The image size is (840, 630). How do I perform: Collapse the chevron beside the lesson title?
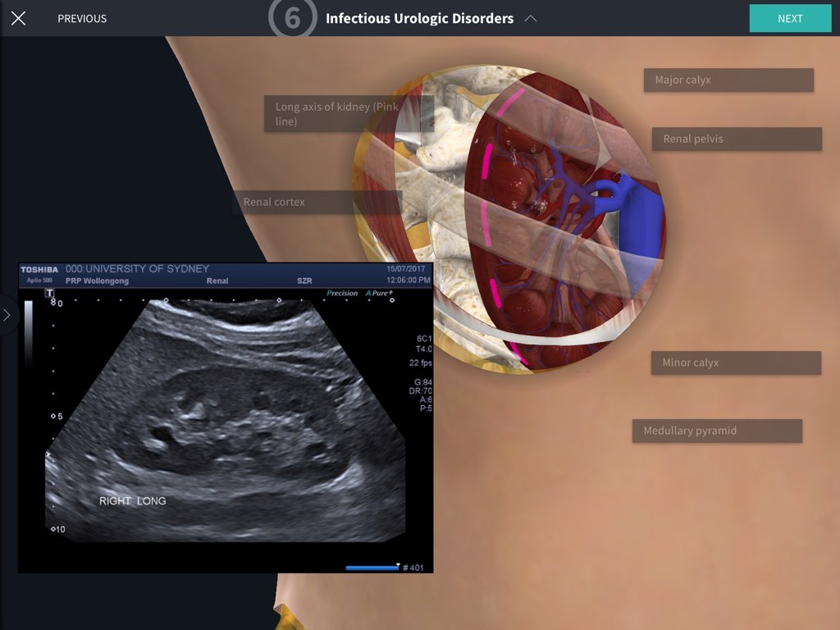tap(531, 18)
